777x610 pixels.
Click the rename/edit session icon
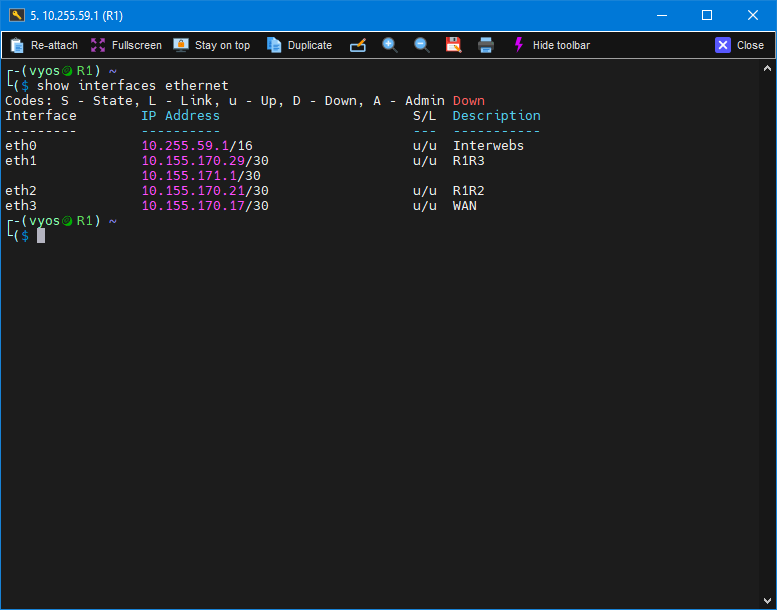(x=358, y=45)
